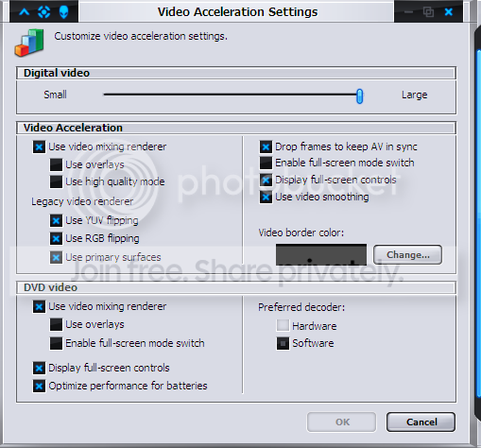Toggle Use primary surfaces checkbox
Viewport: 481px width, 448px height.
56,257
